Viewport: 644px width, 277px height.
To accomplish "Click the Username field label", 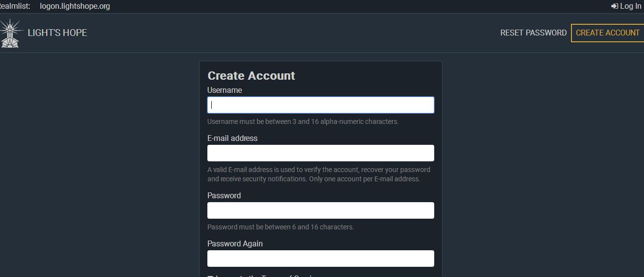I will [x=224, y=90].
